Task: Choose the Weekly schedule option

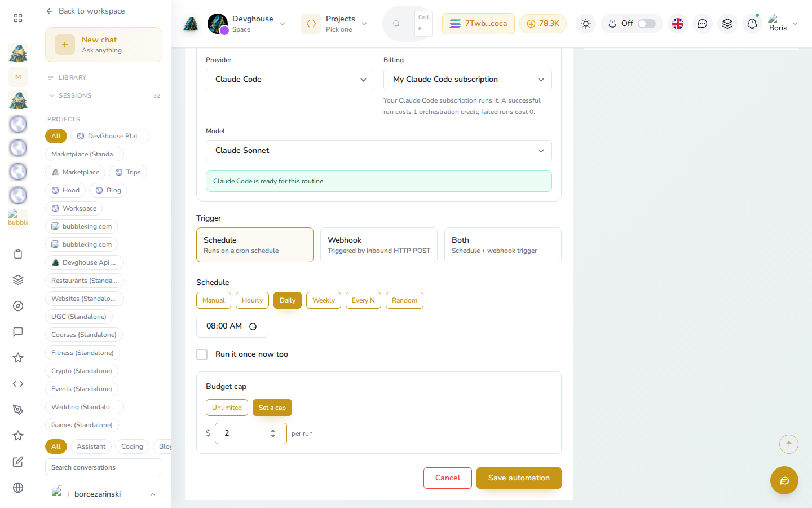Action: 324,300
